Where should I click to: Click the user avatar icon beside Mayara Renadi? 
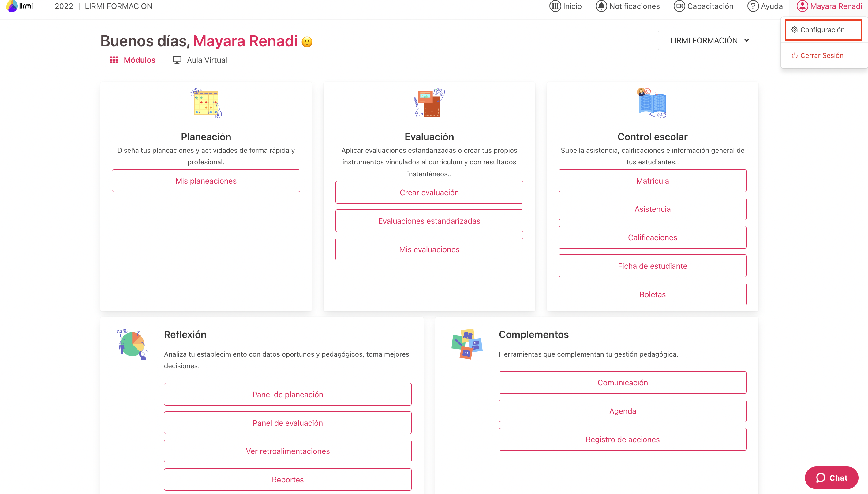click(802, 6)
